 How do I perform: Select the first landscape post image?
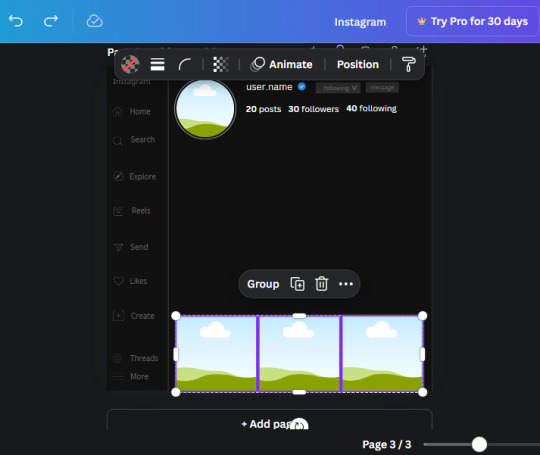pyautogui.click(x=216, y=354)
